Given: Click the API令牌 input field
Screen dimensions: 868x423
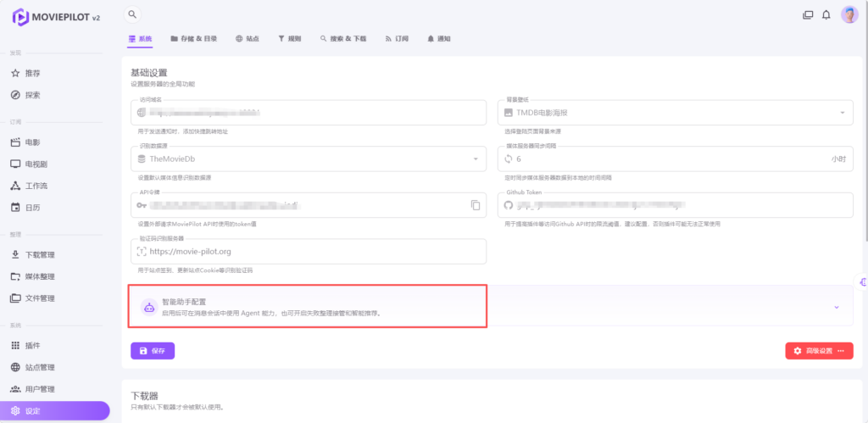Looking at the screenshot, I should coord(309,205).
